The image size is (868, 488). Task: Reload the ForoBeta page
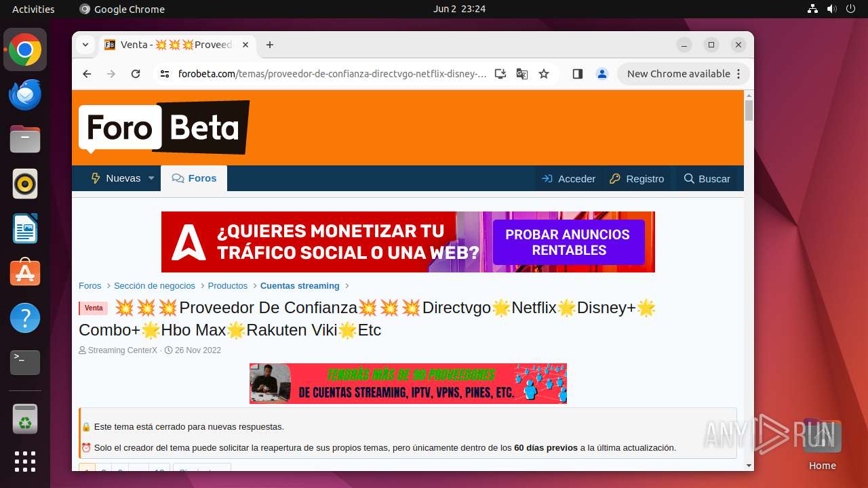point(136,74)
